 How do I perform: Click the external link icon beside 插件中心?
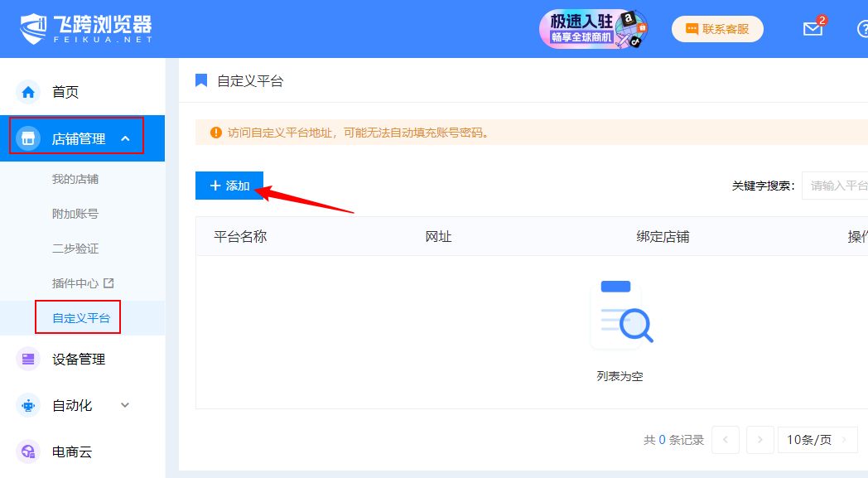108,283
